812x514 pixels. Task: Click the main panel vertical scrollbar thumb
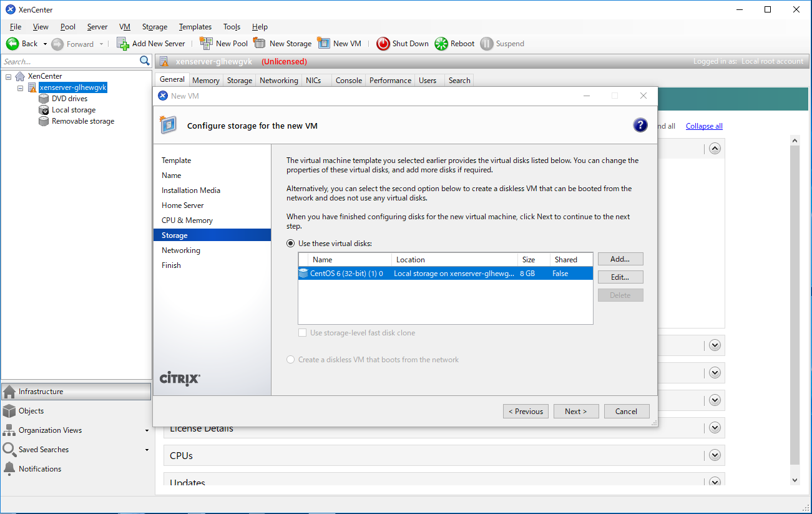click(x=795, y=306)
